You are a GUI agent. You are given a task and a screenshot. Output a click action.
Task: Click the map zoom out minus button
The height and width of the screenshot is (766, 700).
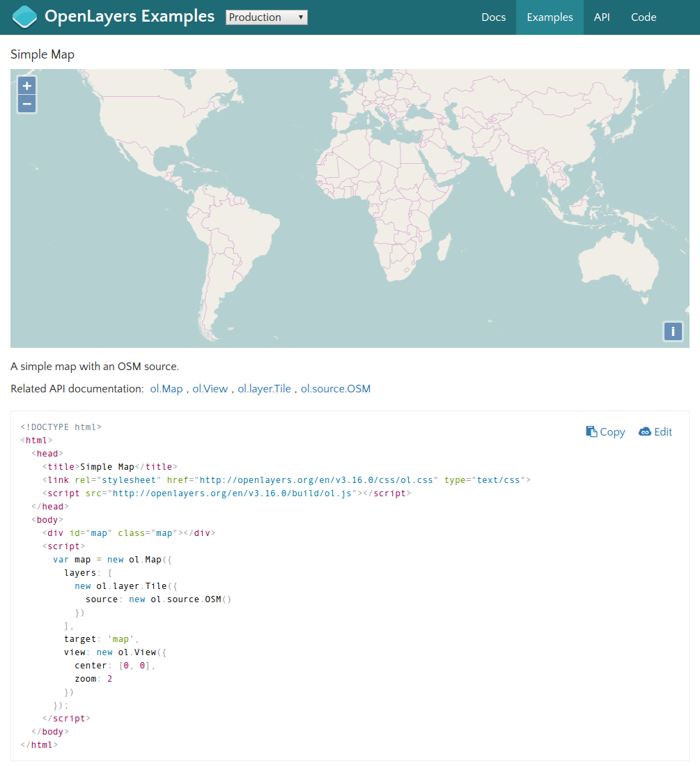[x=27, y=105]
